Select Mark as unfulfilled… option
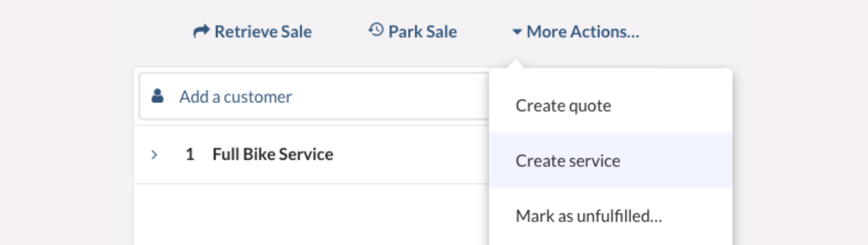Screen dimensions: 868x245 tap(589, 217)
